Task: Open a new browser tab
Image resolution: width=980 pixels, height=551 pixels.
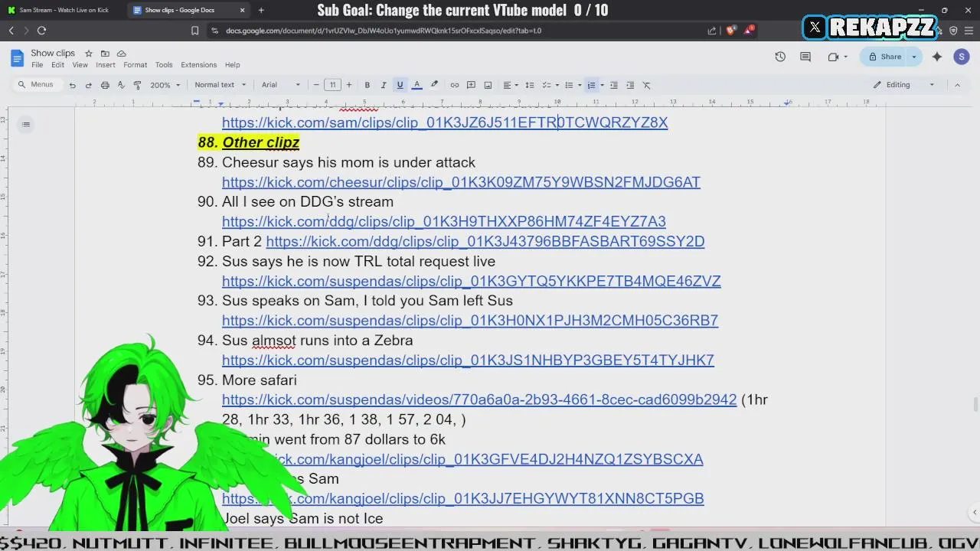Action: click(x=261, y=10)
